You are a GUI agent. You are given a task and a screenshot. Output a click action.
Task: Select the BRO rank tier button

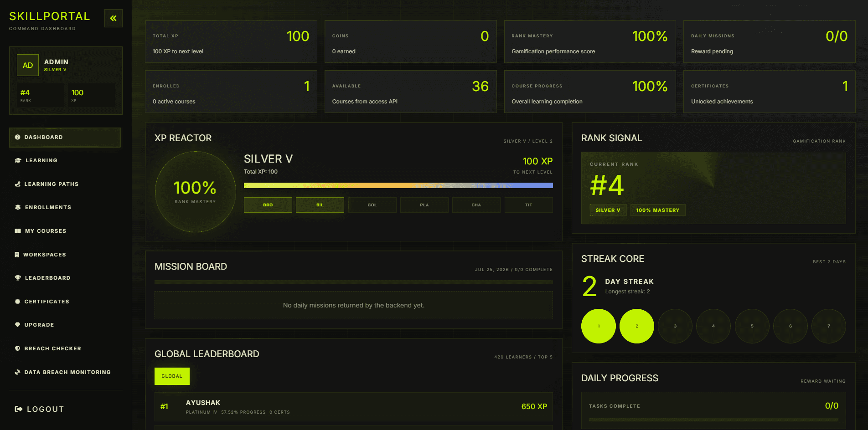coord(268,205)
